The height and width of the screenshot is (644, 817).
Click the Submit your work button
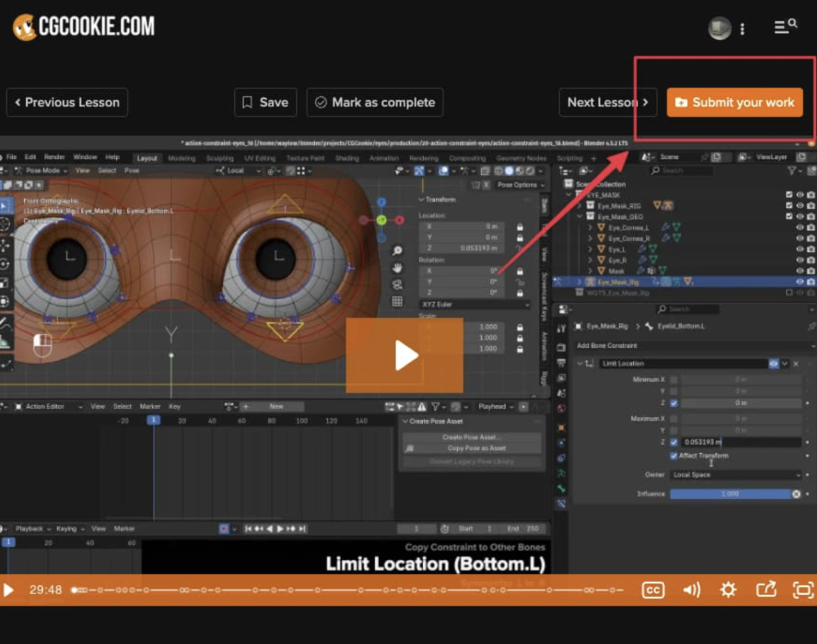click(x=735, y=103)
